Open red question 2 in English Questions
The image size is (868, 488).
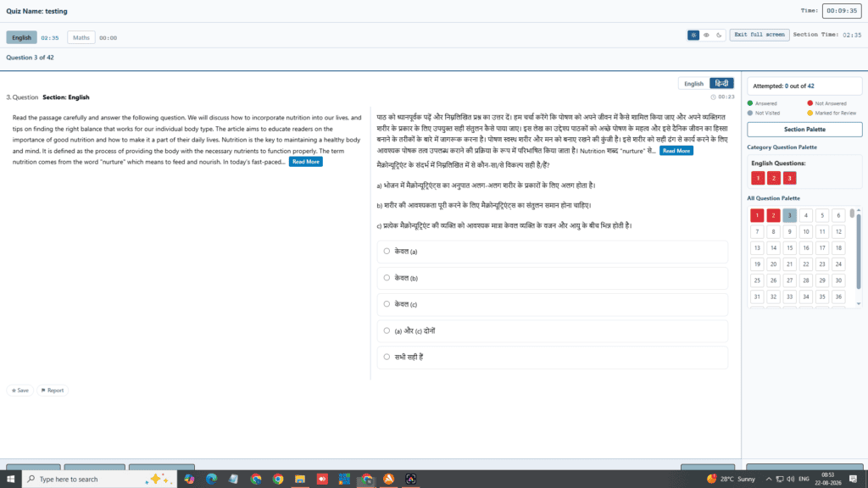coord(774,178)
